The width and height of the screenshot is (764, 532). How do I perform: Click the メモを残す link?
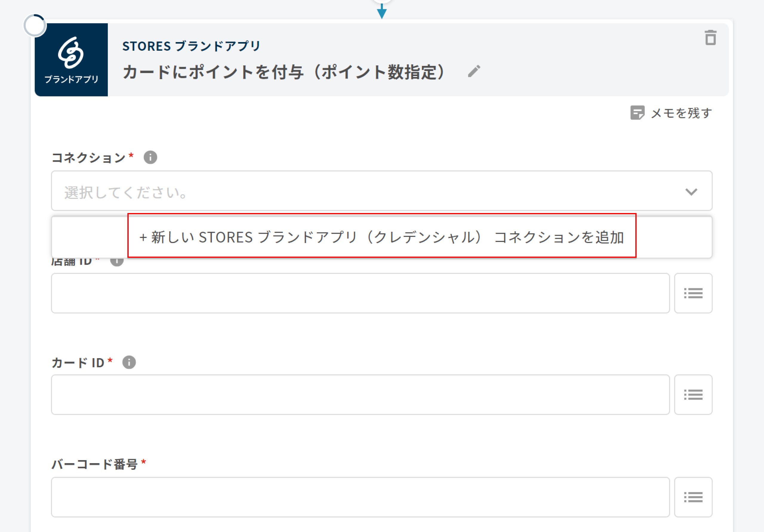pos(681,113)
